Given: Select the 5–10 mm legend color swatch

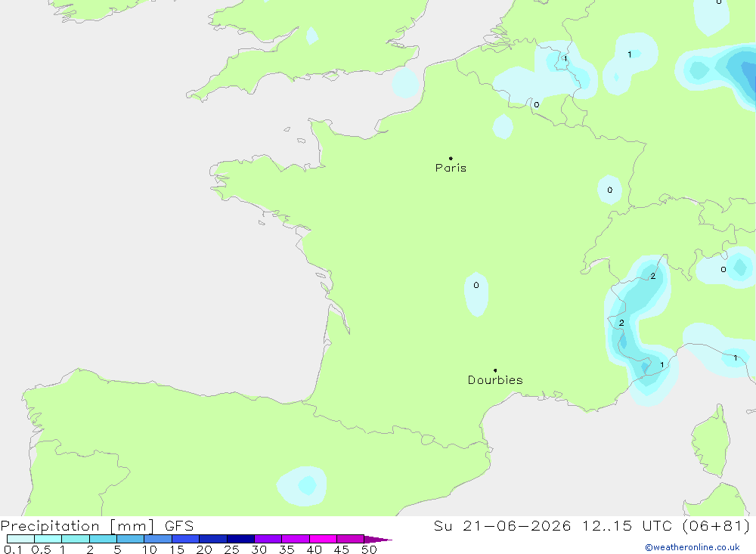Looking at the screenshot, I should 131,539.
